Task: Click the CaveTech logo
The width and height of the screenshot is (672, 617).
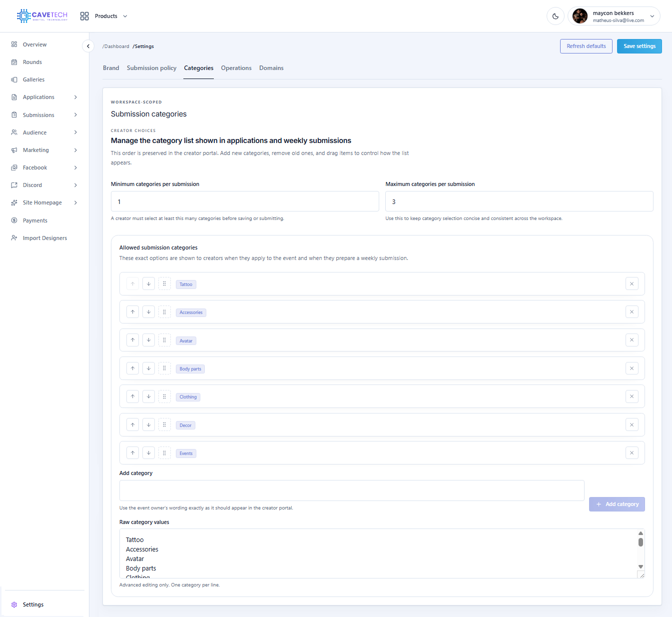Action: coord(42,16)
